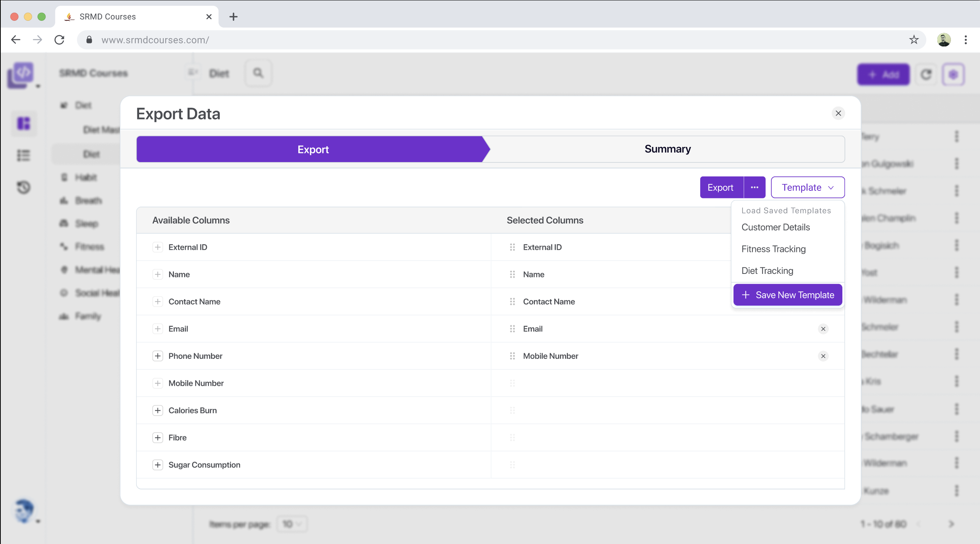Add Phone Number column with plus icon
Image resolution: width=980 pixels, height=544 pixels.
point(158,356)
